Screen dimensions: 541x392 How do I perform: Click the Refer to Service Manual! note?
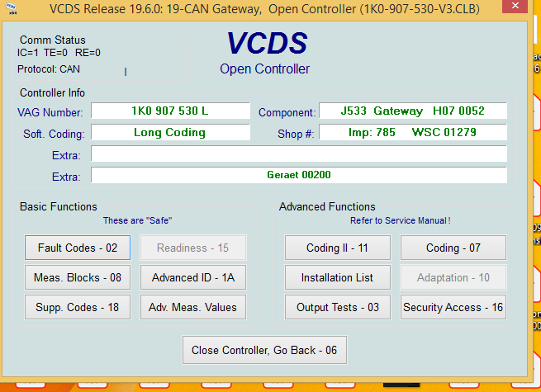click(x=401, y=220)
